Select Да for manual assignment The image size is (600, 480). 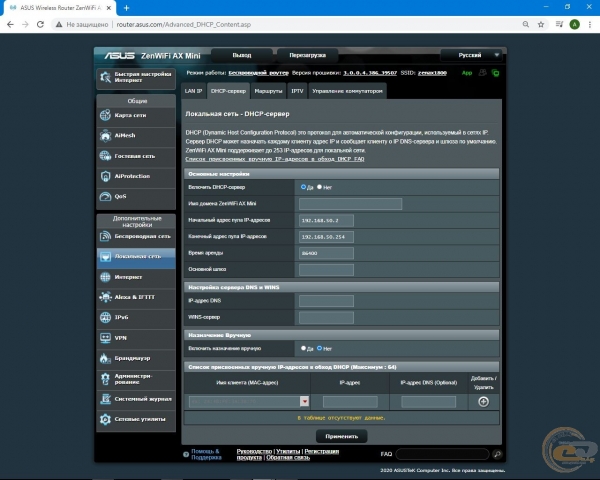[303, 348]
